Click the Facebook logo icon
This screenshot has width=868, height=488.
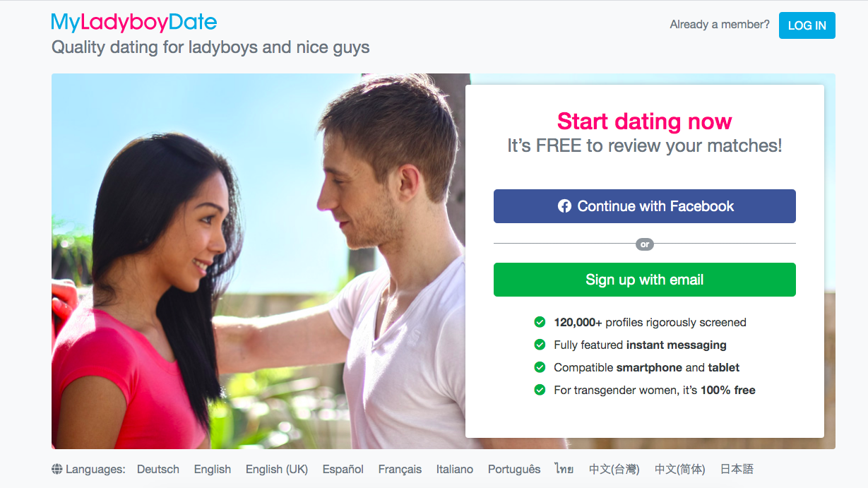pos(564,206)
